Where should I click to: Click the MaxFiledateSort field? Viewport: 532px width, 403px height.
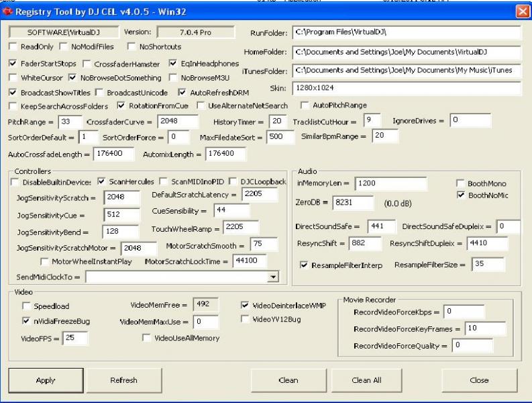(x=280, y=137)
